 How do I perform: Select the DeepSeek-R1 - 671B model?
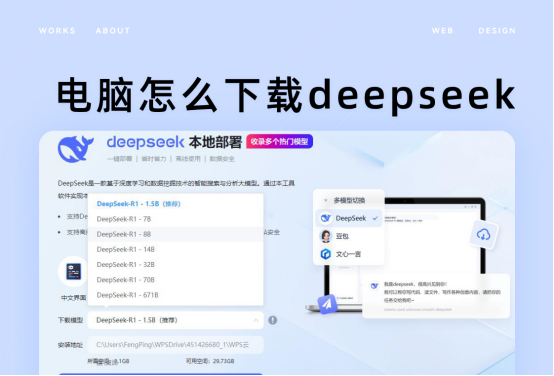tap(176, 295)
